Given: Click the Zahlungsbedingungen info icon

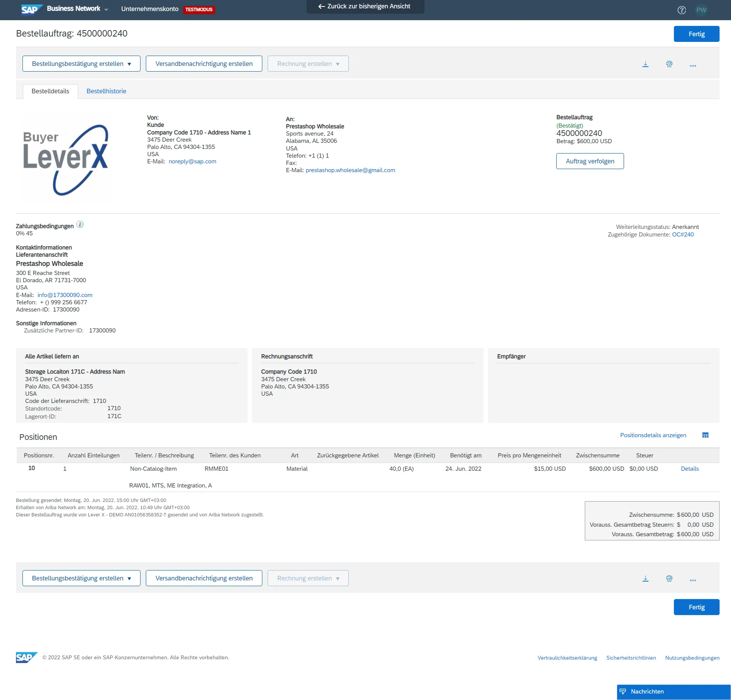Looking at the screenshot, I should (80, 224).
